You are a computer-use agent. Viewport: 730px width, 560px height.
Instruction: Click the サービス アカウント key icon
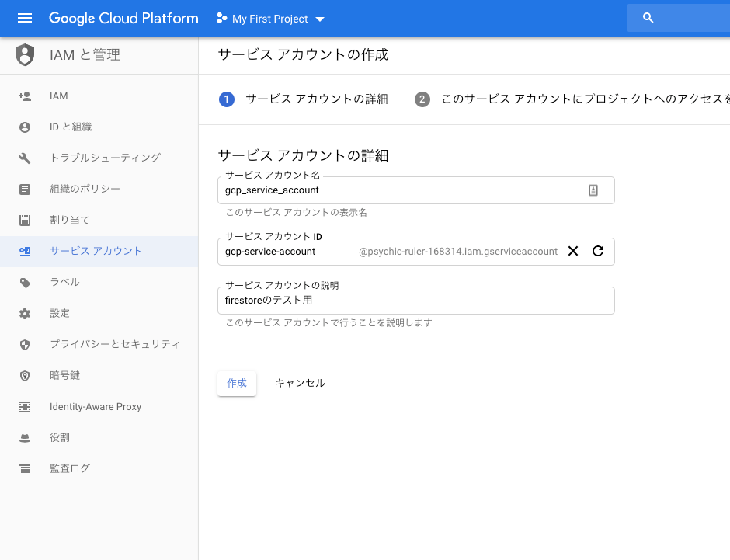25,252
